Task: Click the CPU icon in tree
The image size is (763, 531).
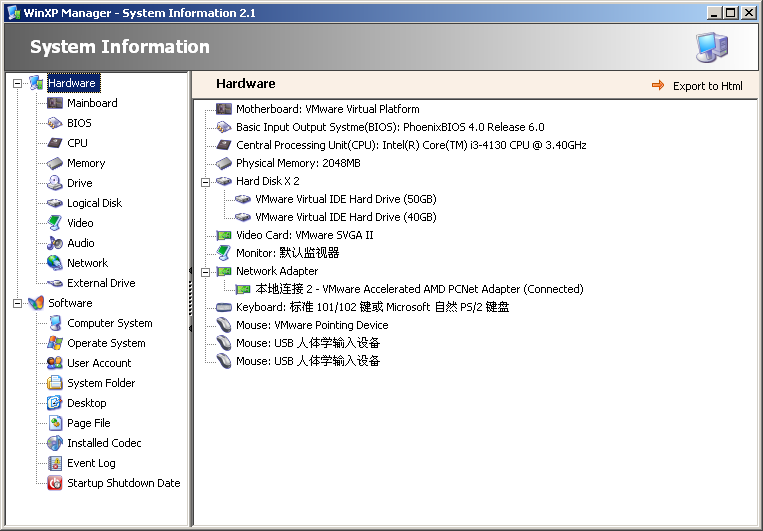Action: (55, 143)
